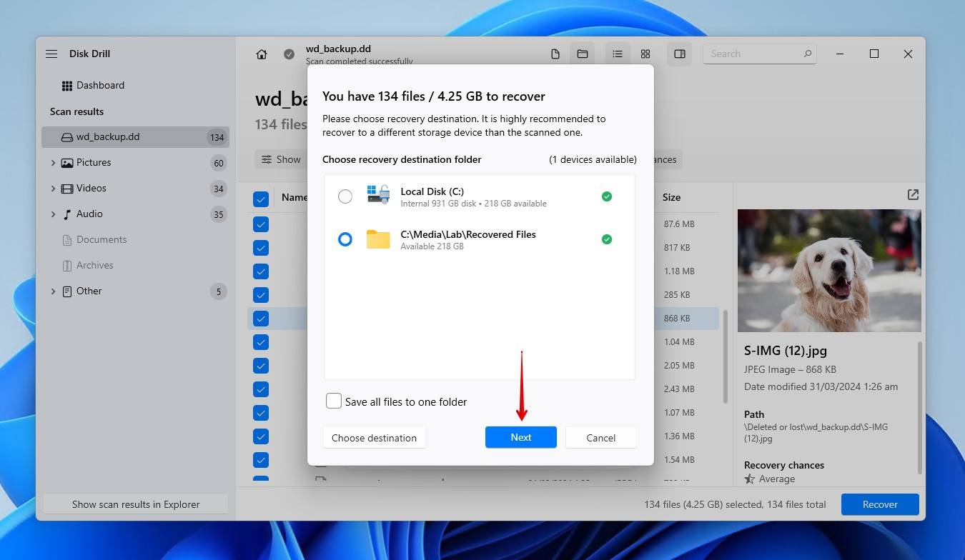Click the Home icon in the toolbar
Viewport: 965px width, 560px height.
coord(262,54)
